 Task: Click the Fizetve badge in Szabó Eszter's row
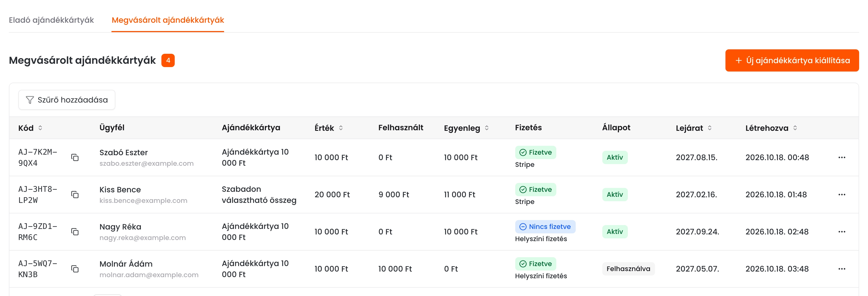535,152
